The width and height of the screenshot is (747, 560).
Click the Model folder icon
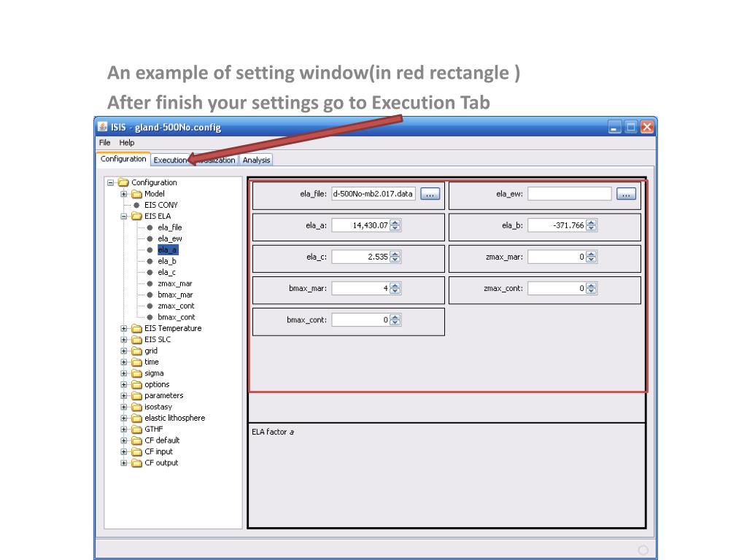click(136, 194)
